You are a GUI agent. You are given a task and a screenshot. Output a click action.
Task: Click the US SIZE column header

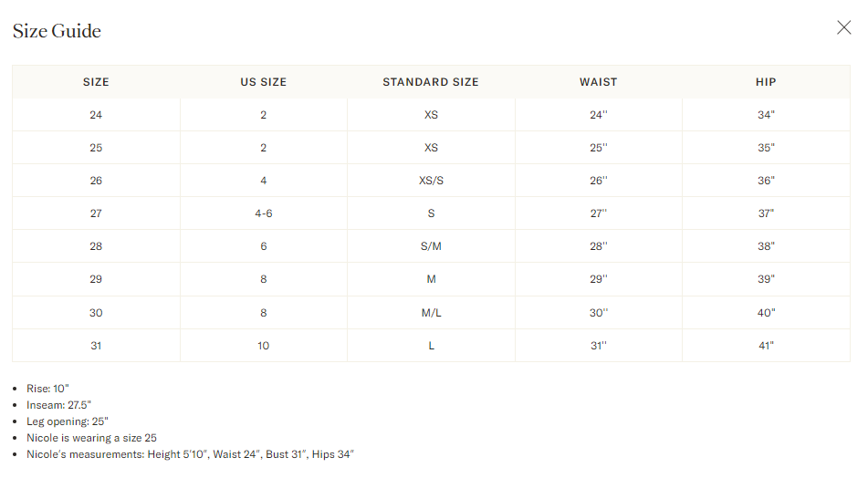pos(264,82)
